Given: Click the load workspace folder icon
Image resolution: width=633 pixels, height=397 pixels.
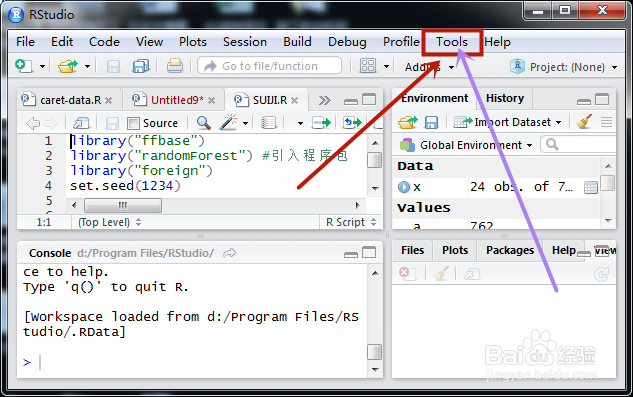Looking at the screenshot, I should pos(408,122).
